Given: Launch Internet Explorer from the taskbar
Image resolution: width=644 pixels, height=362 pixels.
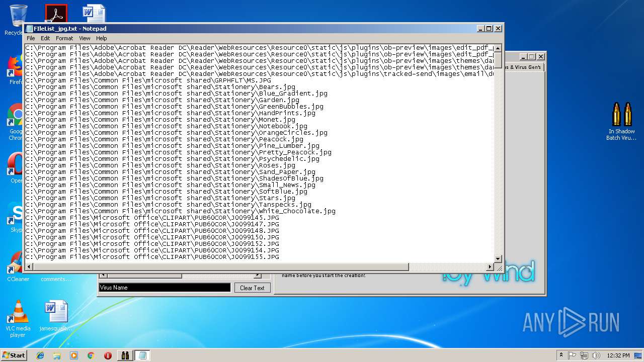Looking at the screenshot, I should [40, 355].
